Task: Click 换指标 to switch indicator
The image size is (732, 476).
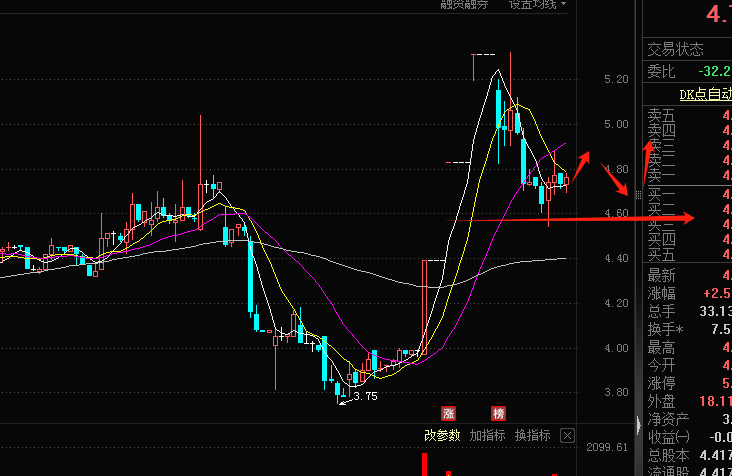Action: (x=532, y=435)
